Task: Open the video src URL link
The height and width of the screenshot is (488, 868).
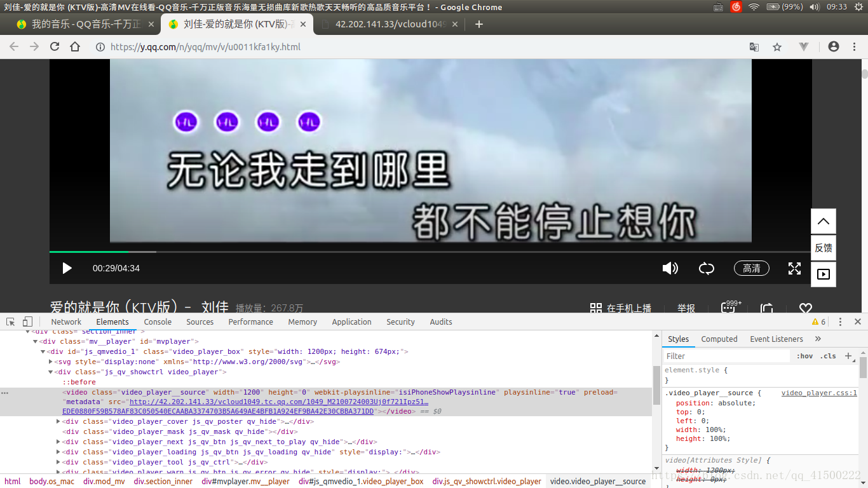Action: coord(278,402)
